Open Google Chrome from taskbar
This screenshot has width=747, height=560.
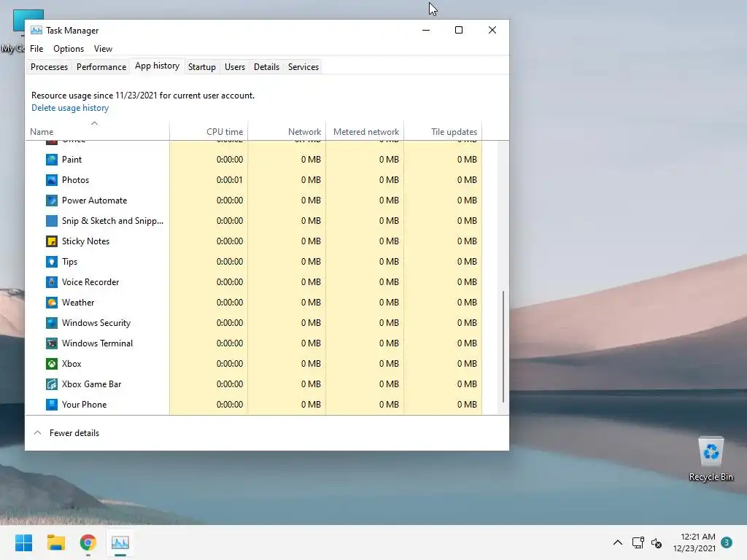click(x=88, y=542)
